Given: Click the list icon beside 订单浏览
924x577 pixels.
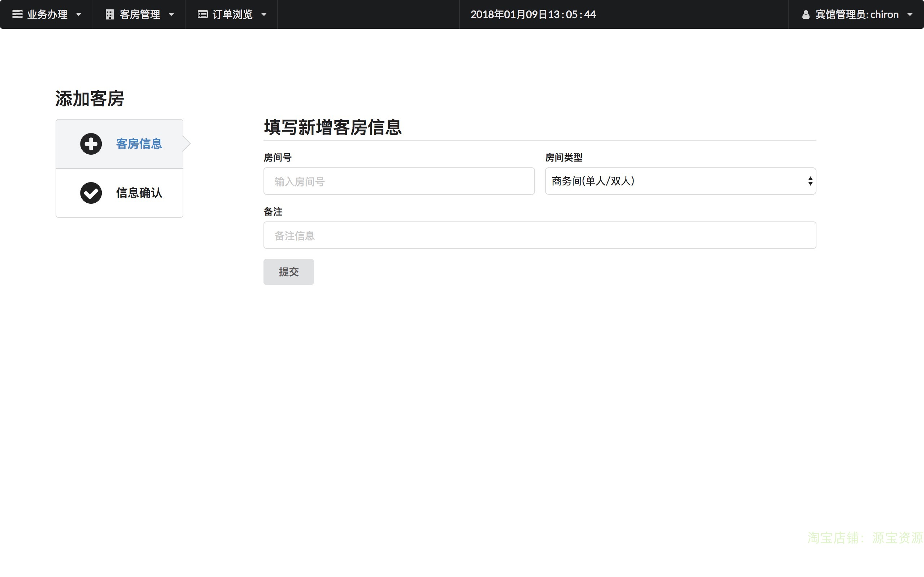Looking at the screenshot, I should [x=203, y=14].
